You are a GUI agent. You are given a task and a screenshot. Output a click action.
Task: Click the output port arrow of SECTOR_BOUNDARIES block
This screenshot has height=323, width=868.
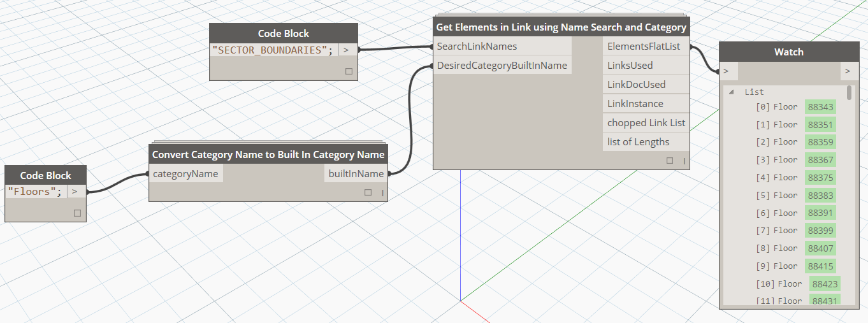tap(346, 50)
